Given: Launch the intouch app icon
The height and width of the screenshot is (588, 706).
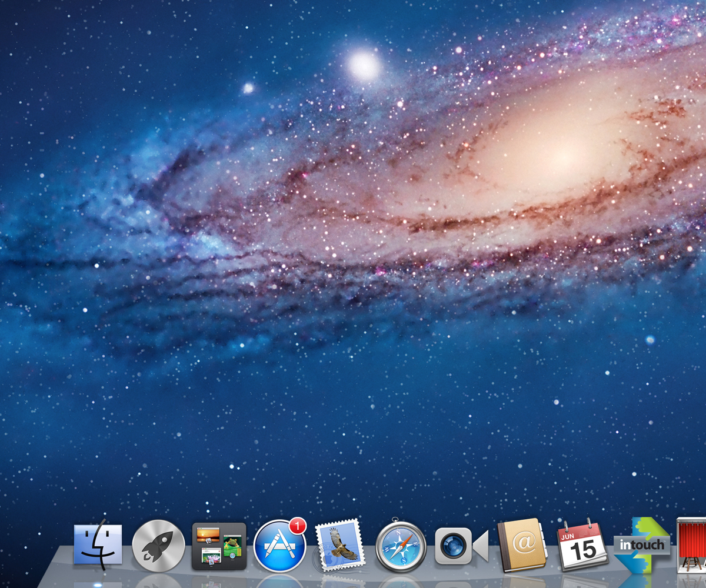Looking at the screenshot, I should (x=642, y=545).
